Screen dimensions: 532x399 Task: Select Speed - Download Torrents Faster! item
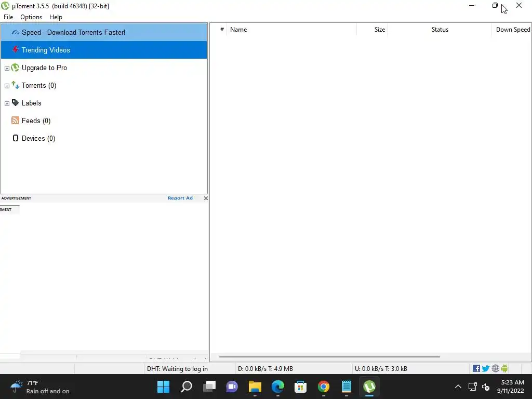(x=104, y=32)
